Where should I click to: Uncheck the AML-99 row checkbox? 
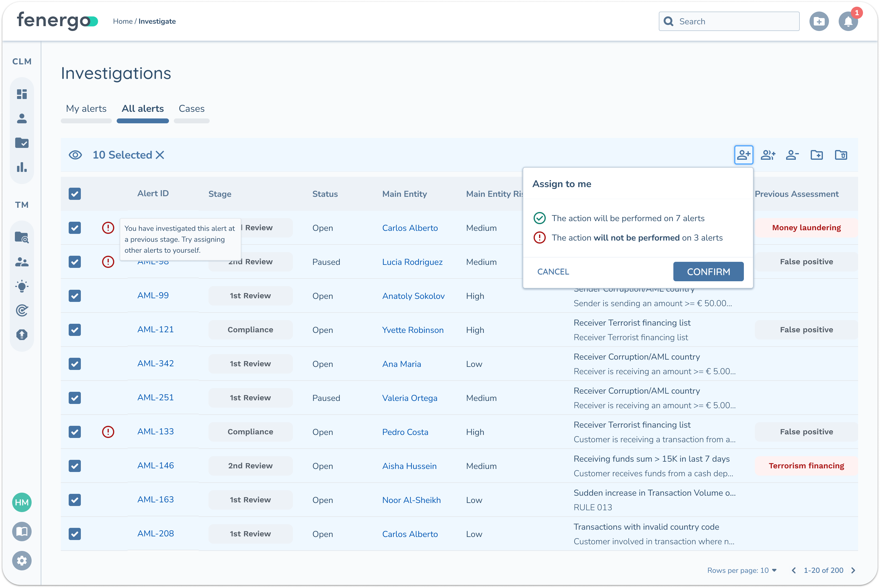[x=75, y=296]
